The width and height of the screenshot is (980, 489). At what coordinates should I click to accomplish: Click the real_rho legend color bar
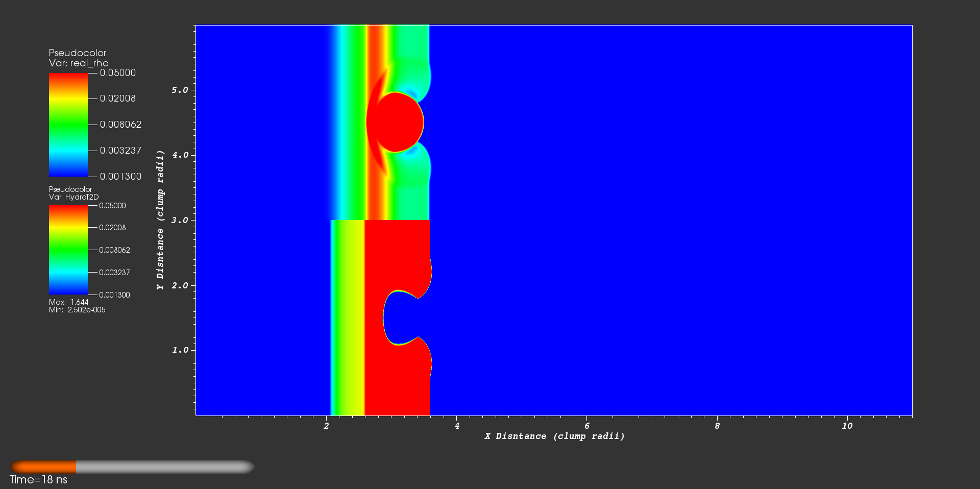pyautogui.click(x=68, y=125)
